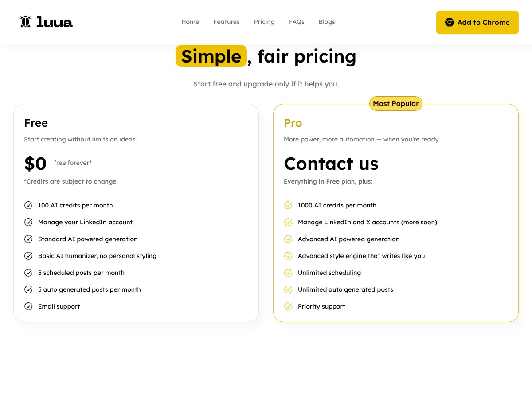Click the highlighted word Simple in the title
This screenshot has height=399, width=532.
[x=211, y=56]
